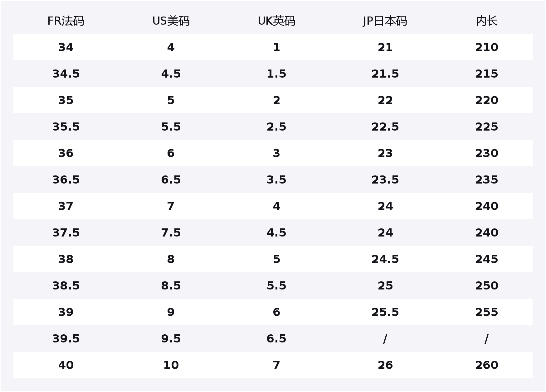The width and height of the screenshot is (546, 392).
Task: Click the 225 inner length cell
Action: click(x=486, y=127)
